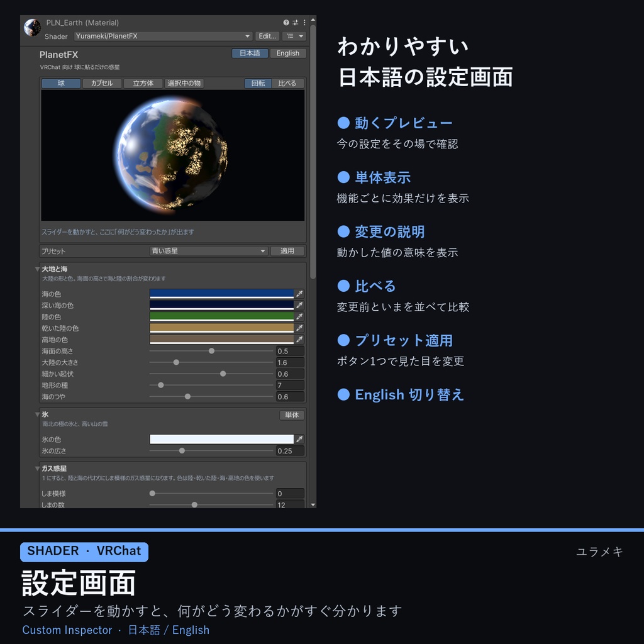Viewport: 644px width, 644px height.
Task: Open 海の色 color swatch
Action: tap(222, 294)
